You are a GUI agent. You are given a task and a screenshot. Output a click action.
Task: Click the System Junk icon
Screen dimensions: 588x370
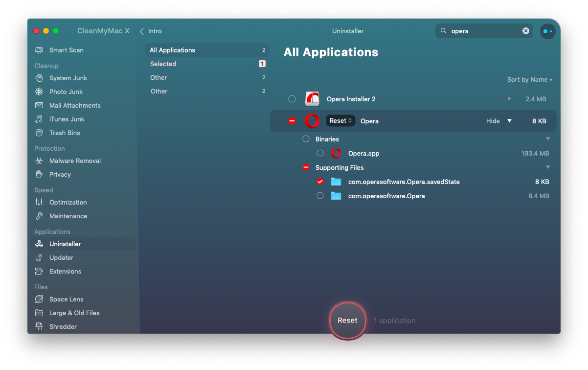click(x=39, y=78)
